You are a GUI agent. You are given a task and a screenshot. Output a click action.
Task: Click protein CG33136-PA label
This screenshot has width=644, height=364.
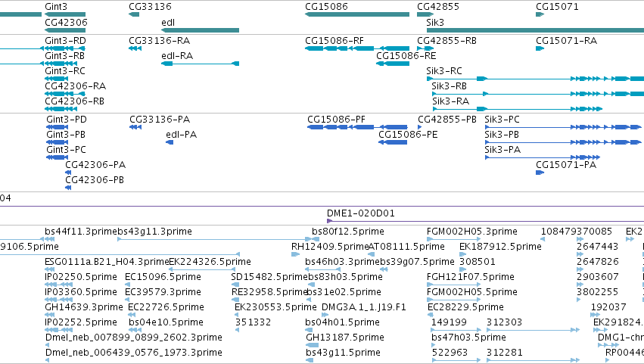160,120
